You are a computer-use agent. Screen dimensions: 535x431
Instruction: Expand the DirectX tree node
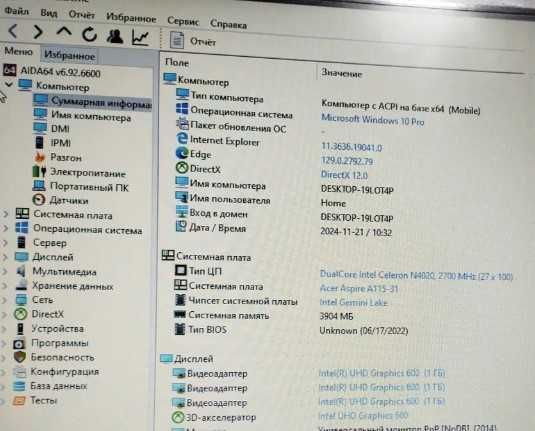click(4, 314)
